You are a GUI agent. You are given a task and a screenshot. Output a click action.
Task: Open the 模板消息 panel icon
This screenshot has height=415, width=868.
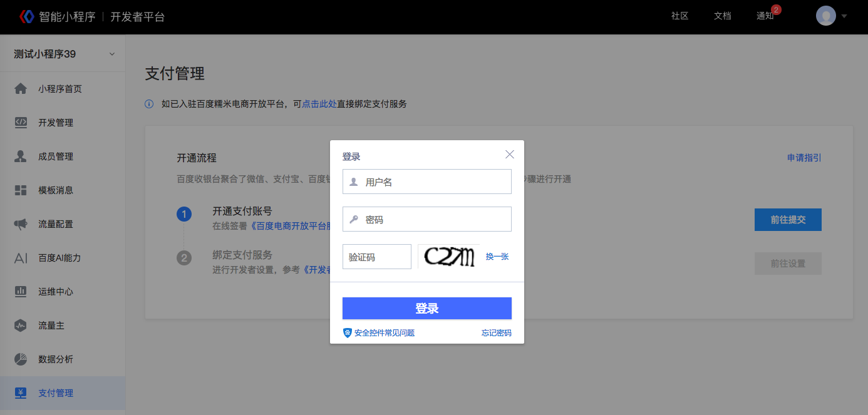21,190
